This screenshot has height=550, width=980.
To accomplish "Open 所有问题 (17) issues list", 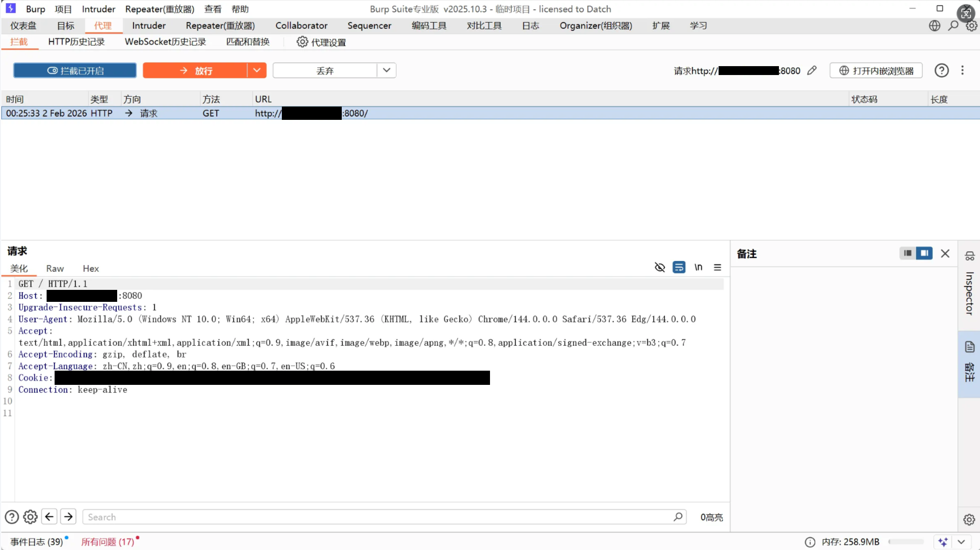I will pyautogui.click(x=107, y=542).
